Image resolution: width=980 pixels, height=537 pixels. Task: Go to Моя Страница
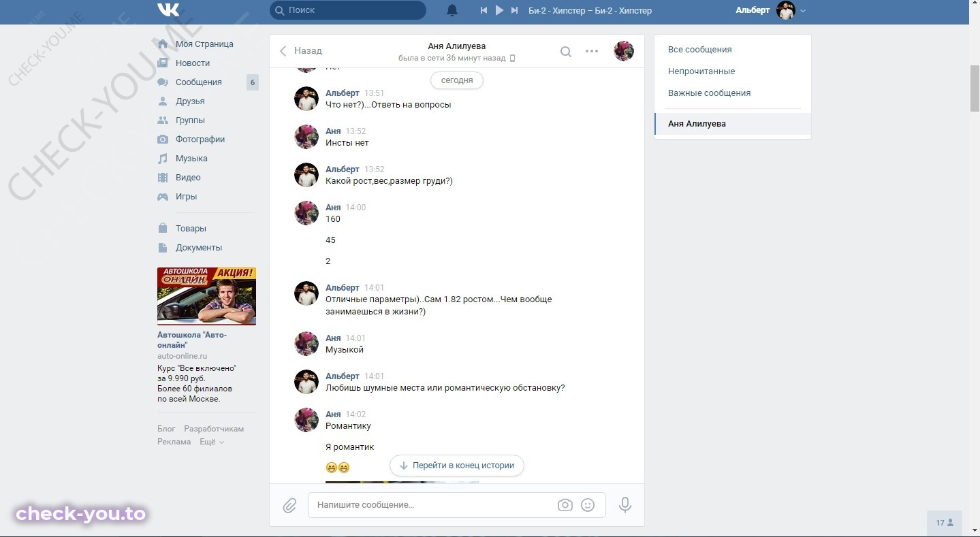click(204, 44)
